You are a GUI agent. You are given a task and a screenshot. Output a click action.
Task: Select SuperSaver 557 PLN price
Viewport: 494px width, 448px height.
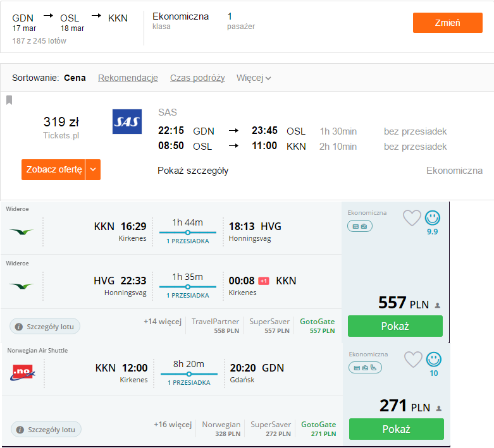269,326
